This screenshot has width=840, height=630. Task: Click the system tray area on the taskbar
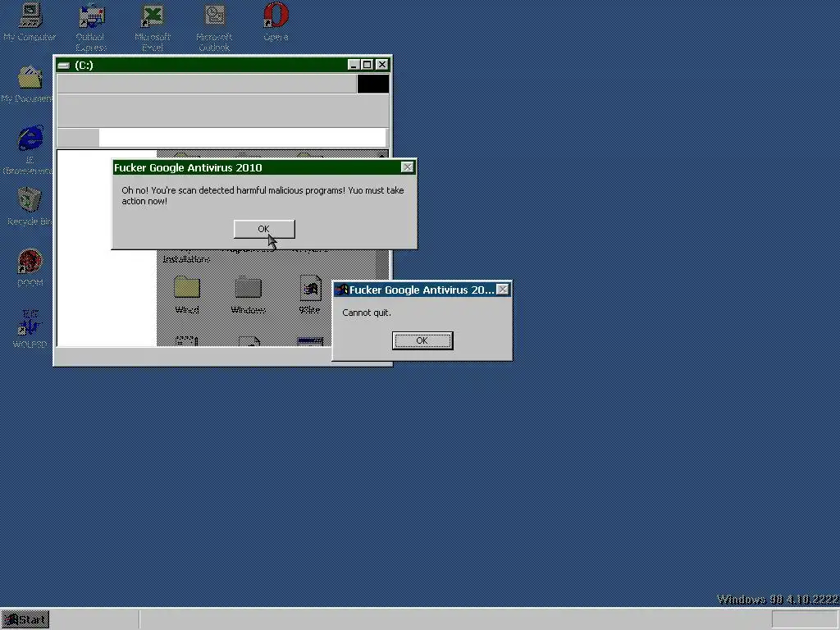point(805,619)
